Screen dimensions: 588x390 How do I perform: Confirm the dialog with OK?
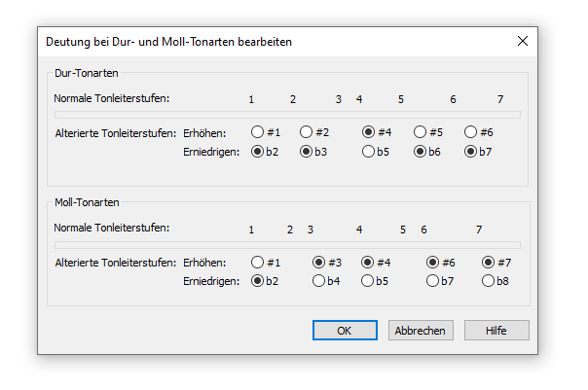pyautogui.click(x=345, y=331)
